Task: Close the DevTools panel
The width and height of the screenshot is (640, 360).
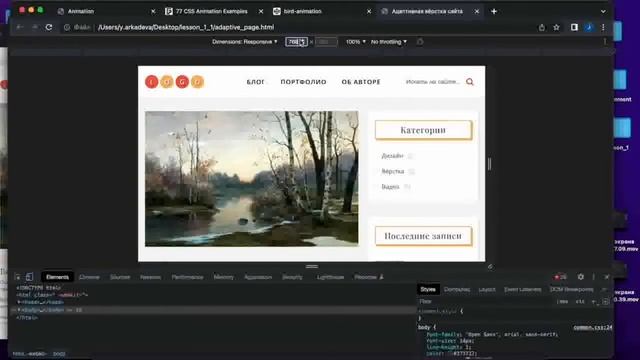Action: coord(607,277)
